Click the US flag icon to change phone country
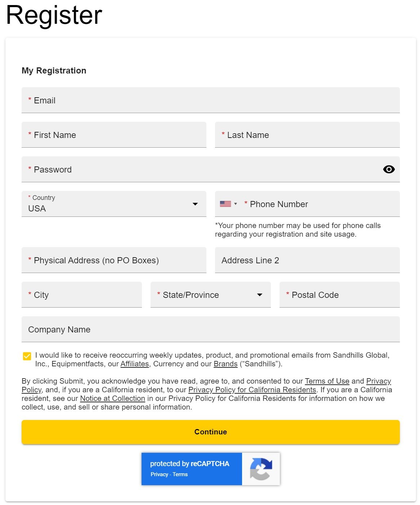The width and height of the screenshot is (420, 505). tap(225, 204)
